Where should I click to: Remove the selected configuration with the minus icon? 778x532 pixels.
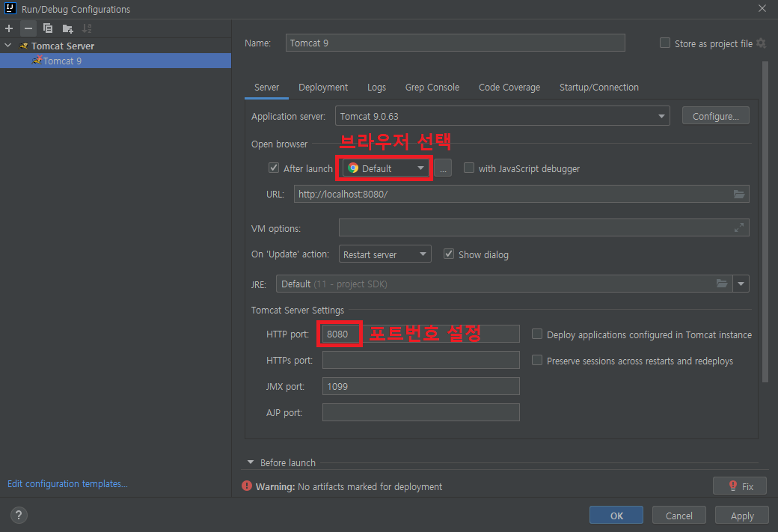(x=28, y=28)
